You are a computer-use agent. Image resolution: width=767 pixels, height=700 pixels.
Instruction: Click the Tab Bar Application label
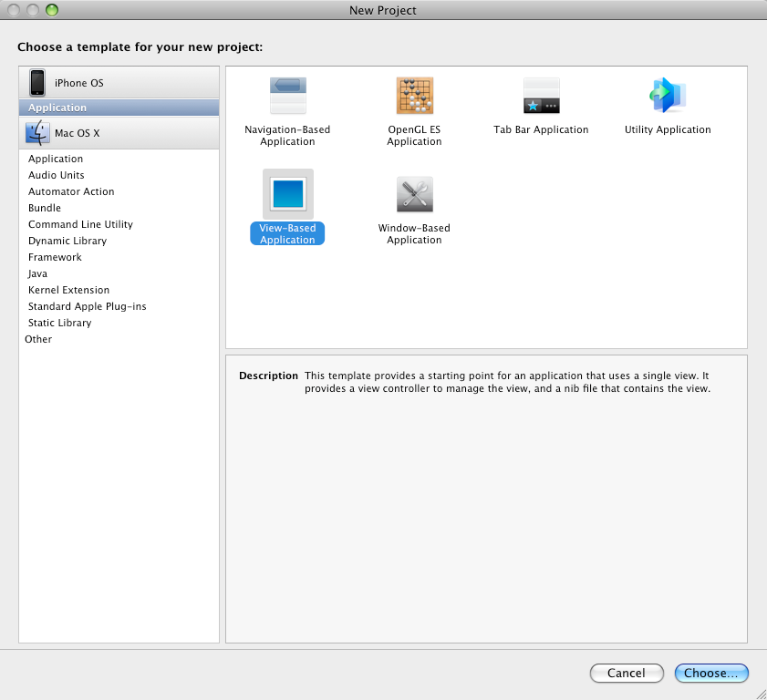click(x=541, y=129)
